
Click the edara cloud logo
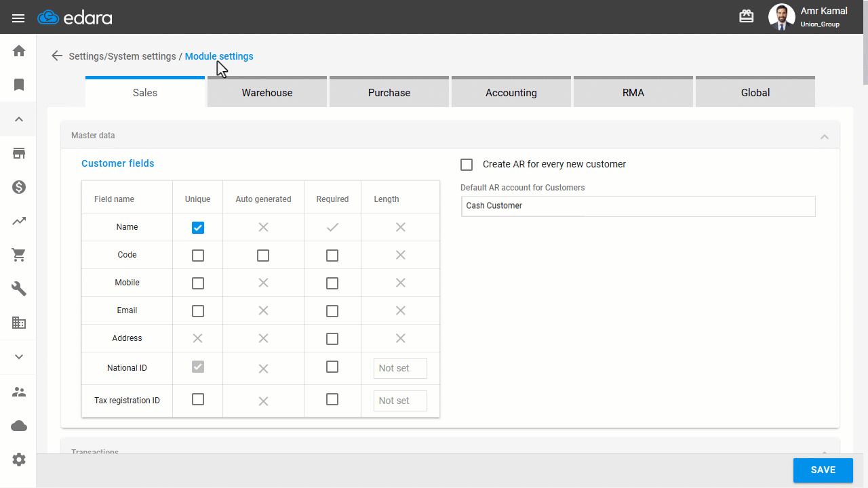pos(75,17)
